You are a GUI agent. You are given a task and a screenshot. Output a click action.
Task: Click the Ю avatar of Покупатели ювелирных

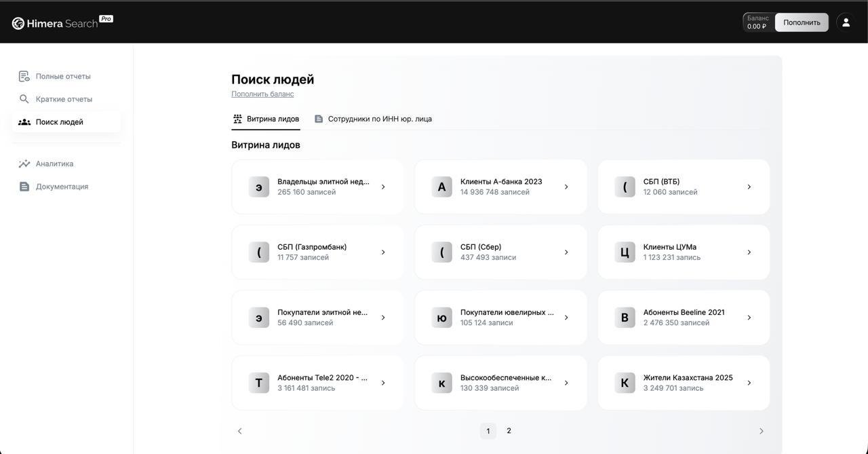(441, 318)
